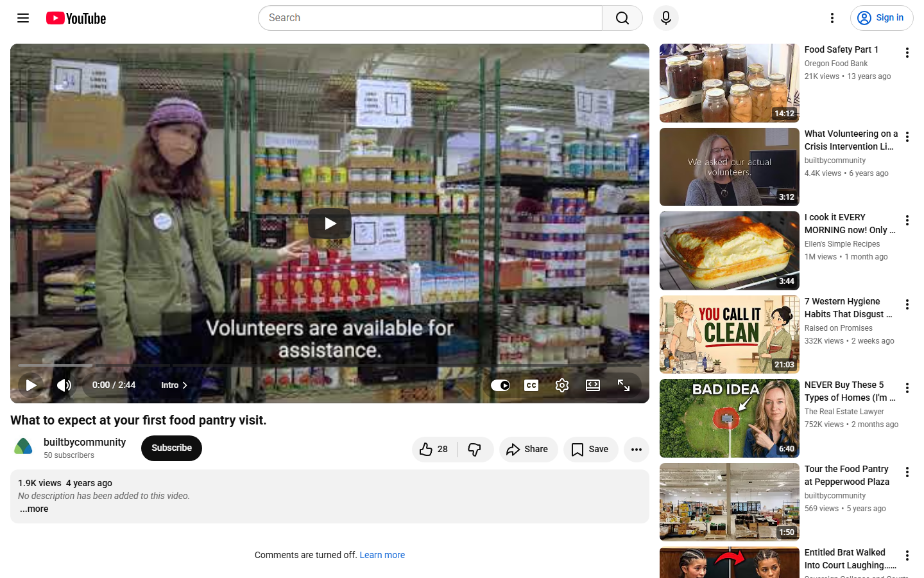Dislike the video with thumbs down

pyautogui.click(x=475, y=450)
